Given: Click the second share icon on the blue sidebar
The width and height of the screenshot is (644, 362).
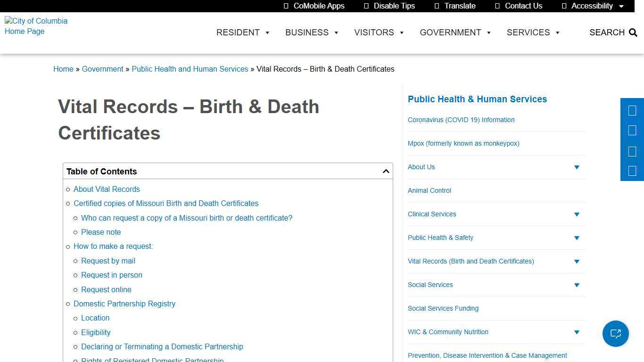Looking at the screenshot, I should (632, 131).
